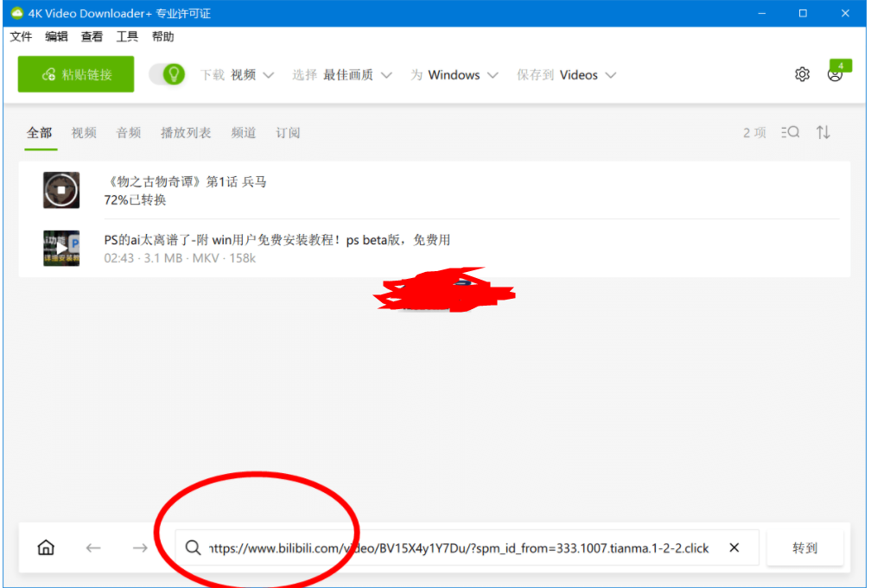Viewport: 871px width, 588px height.
Task: Play the PS的ai太离谱了 video thumbnail
Action: 61,248
